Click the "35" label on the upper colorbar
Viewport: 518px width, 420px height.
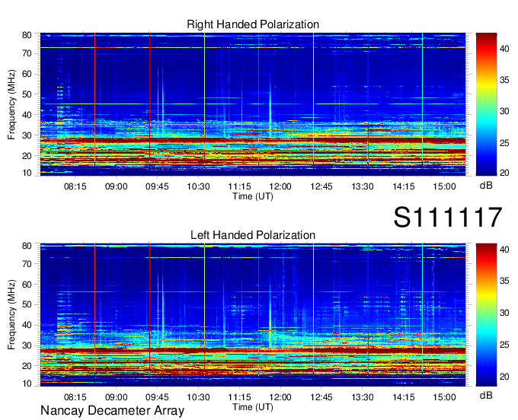504,80
